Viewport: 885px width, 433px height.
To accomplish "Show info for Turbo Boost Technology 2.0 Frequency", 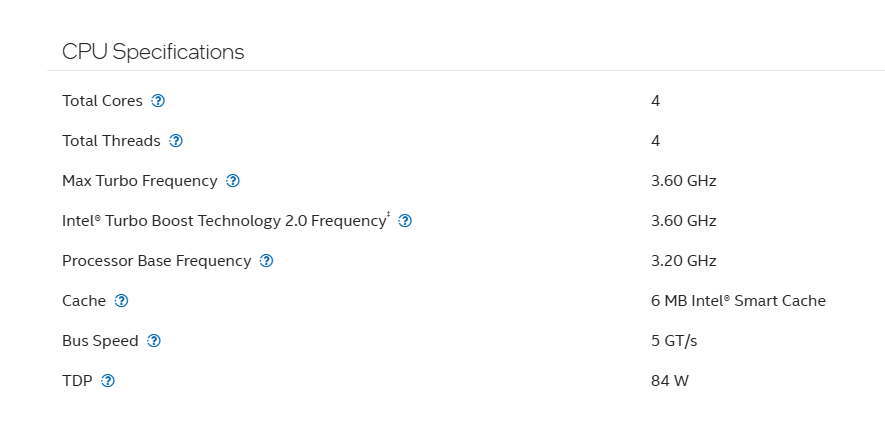I will [405, 221].
